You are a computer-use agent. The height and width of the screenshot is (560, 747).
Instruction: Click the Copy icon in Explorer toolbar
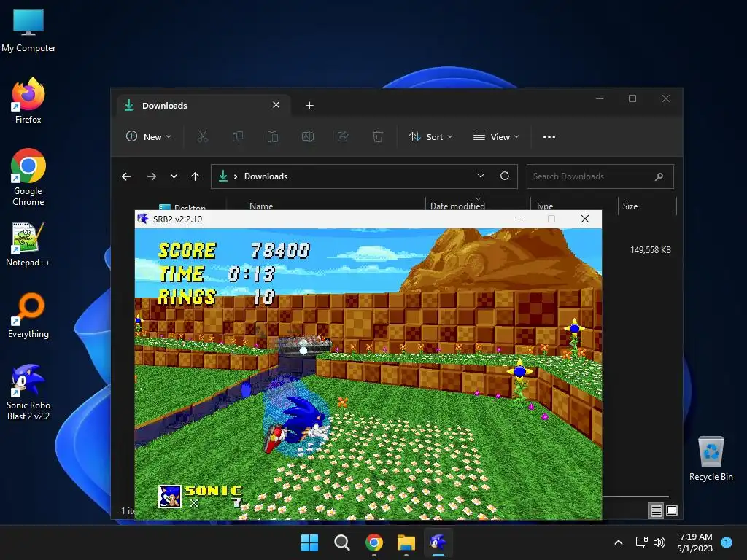237,136
